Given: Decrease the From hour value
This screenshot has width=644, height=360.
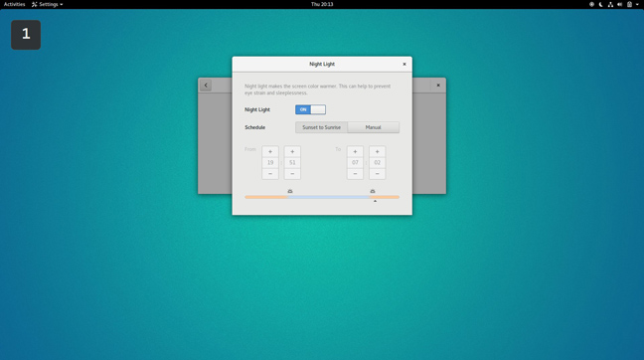Looking at the screenshot, I should [270, 174].
